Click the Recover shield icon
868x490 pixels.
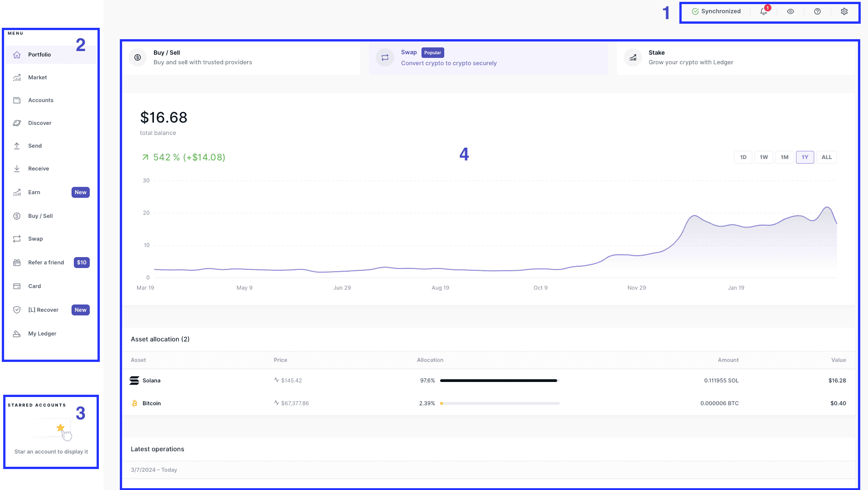click(17, 310)
